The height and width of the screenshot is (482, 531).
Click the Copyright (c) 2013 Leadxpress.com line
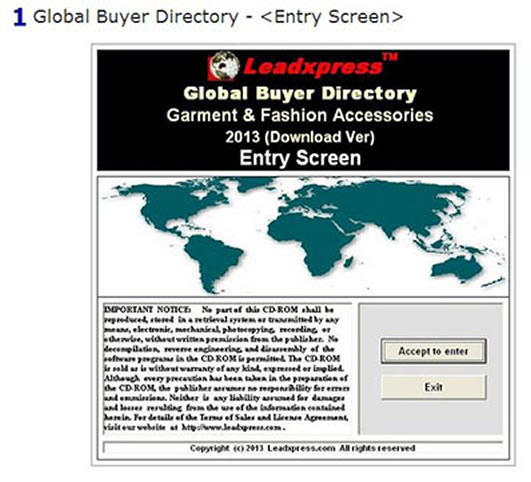tap(302, 448)
